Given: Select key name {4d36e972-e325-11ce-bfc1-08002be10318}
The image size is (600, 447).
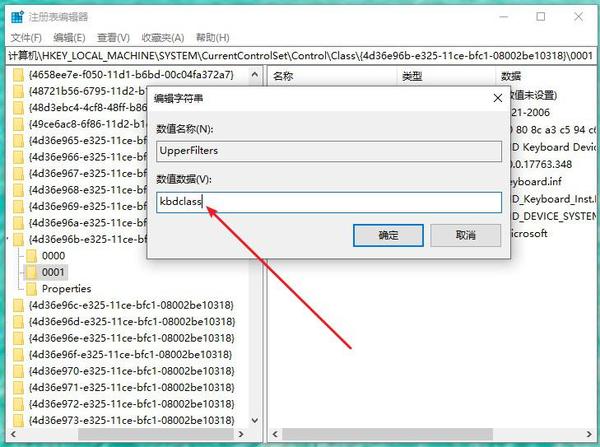Looking at the screenshot, I should pos(131,404).
